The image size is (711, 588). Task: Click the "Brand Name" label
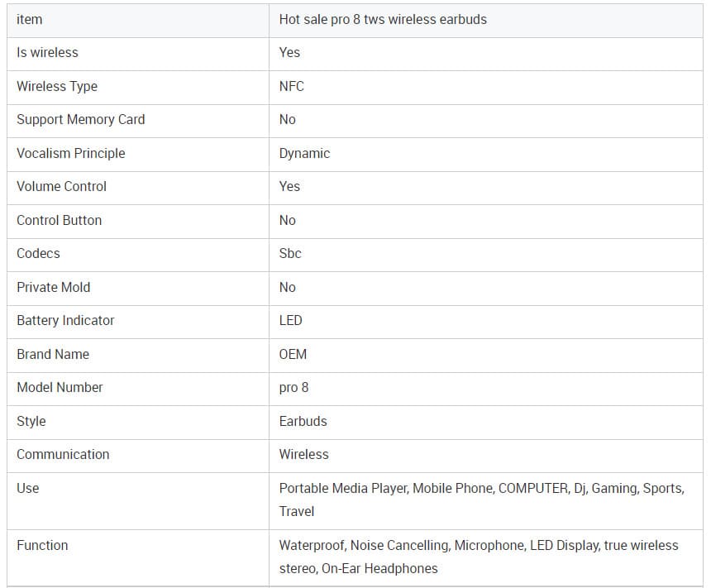(52, 354)
